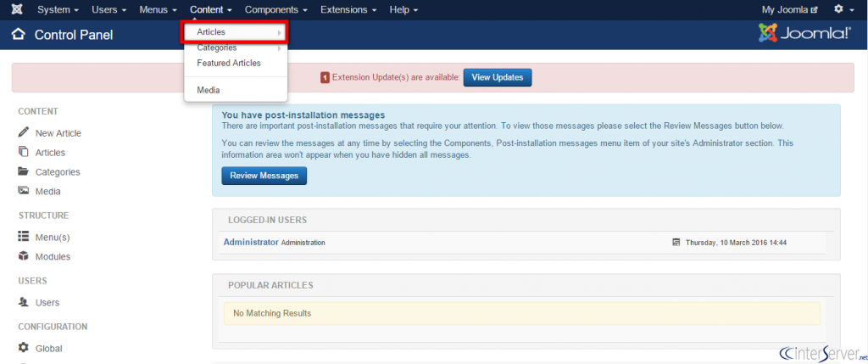868x364 pixels.
Task: Open Users link in the sidebar
Action: [x=47, y=303]
